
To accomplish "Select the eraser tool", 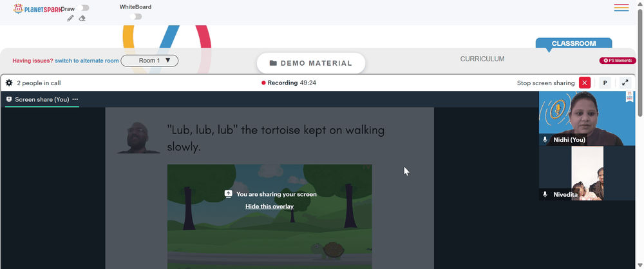I will pyautogui.click(x=82, y=18).
